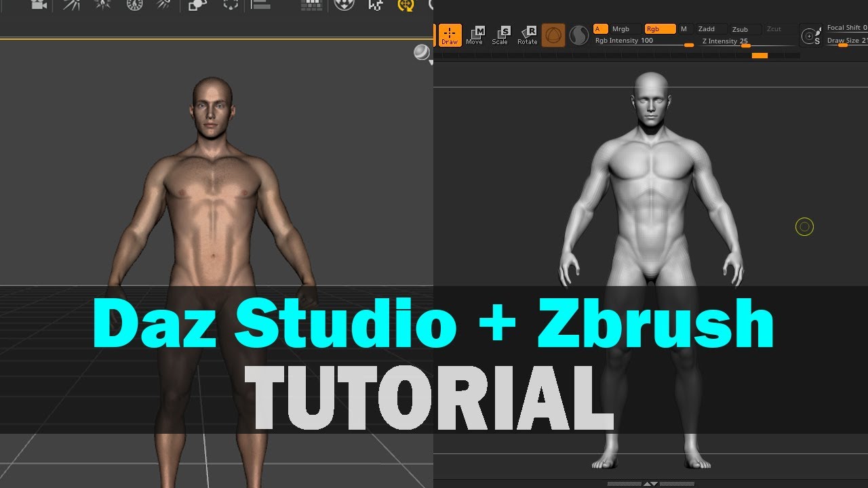Screen dimensions: 868x488
Task: Switch on Zsub sculpt mode
Action: pyautogui.click(x=745, y=29)
